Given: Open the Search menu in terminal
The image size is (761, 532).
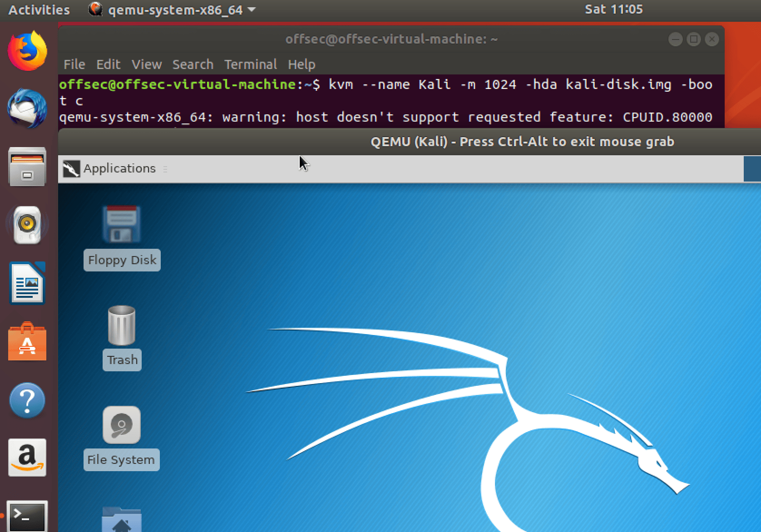Looking at the screenshot, I should click(x=193, y=64).
